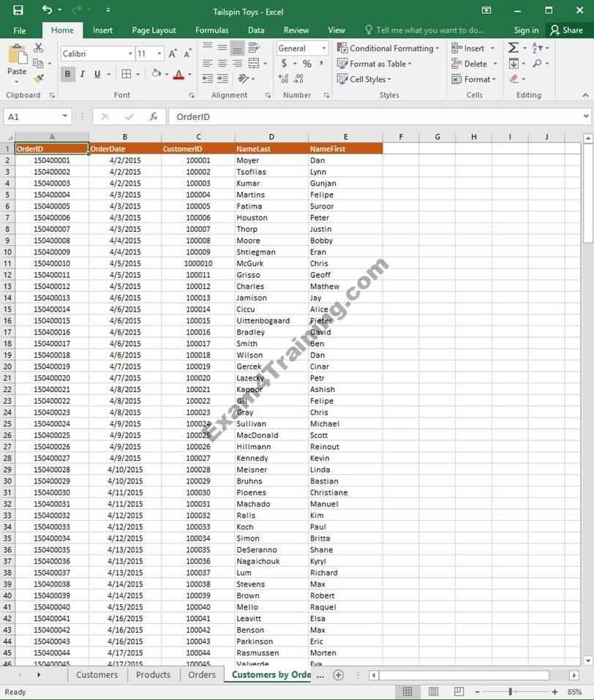Toggle Underline formatting
Viewport: 594px width, 700px height.
tap(97, 74)
